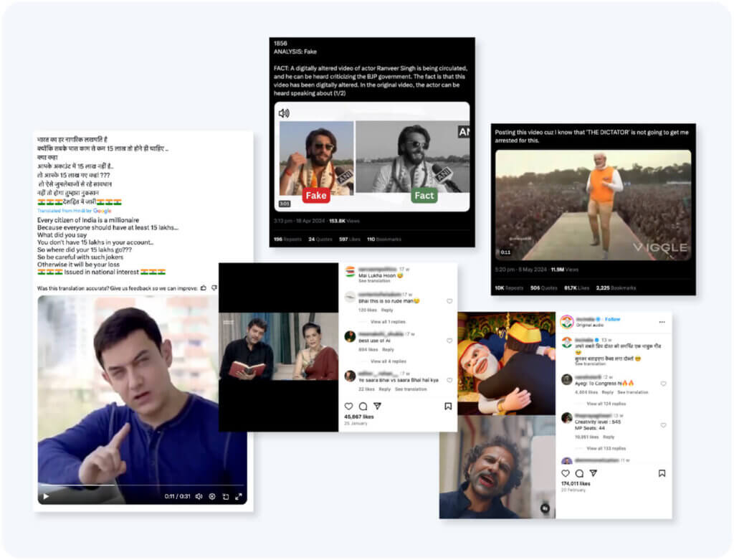The width and height of the screenshot is (734, 560).
Task: Click Reply under the 'Bhai this is so rude man' comment
Action: coord(387,310)
